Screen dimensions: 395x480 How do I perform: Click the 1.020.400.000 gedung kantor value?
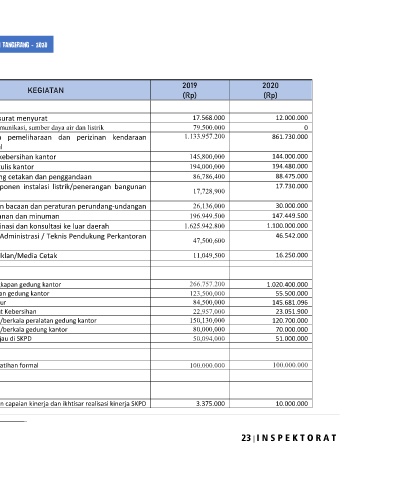click(287, 284)
